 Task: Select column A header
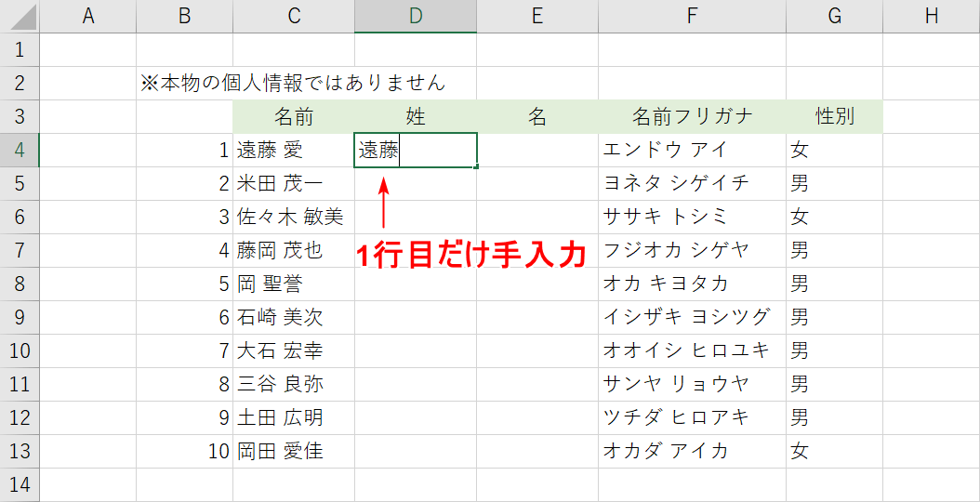point(88,16)
